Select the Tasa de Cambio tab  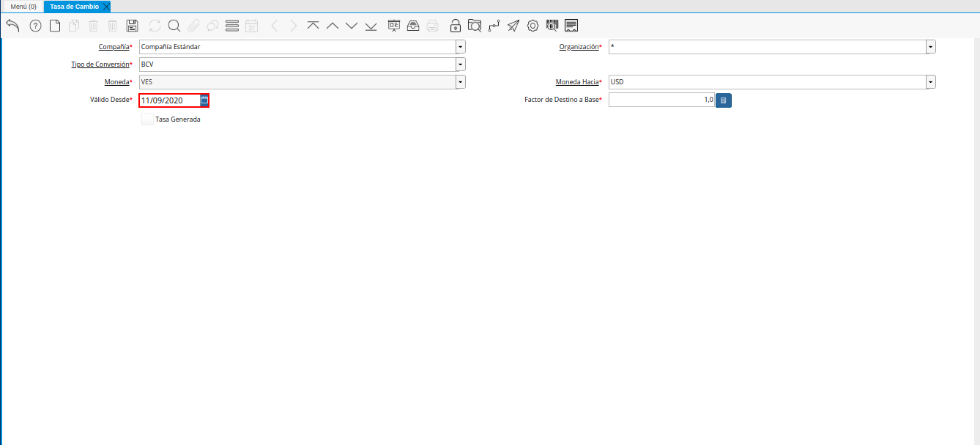pos(74,7)
